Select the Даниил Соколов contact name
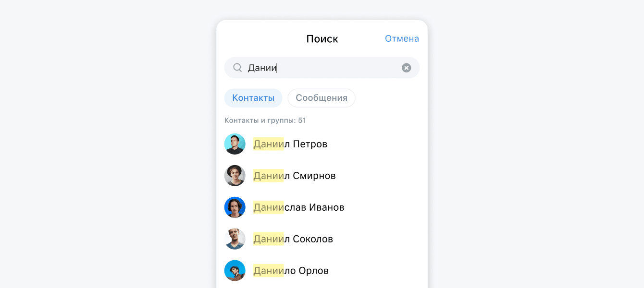 293,239
